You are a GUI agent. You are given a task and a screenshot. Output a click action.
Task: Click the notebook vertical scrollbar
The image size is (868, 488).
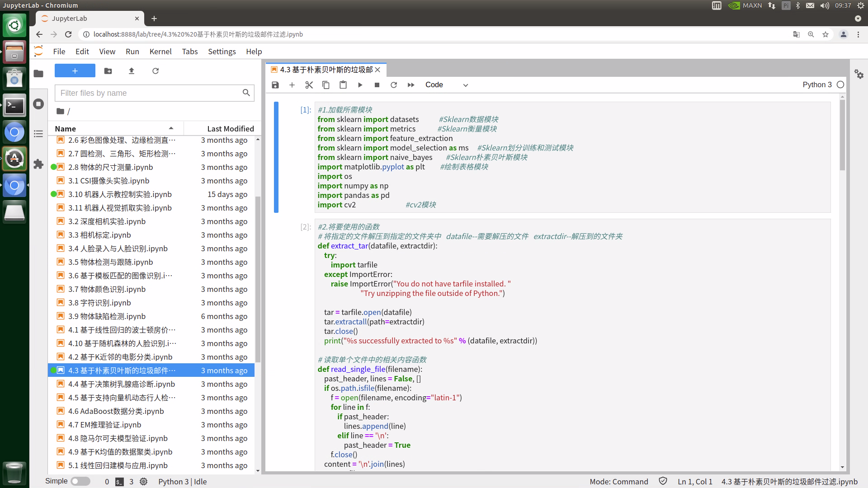pyautogui.click(x=842, y=136)
